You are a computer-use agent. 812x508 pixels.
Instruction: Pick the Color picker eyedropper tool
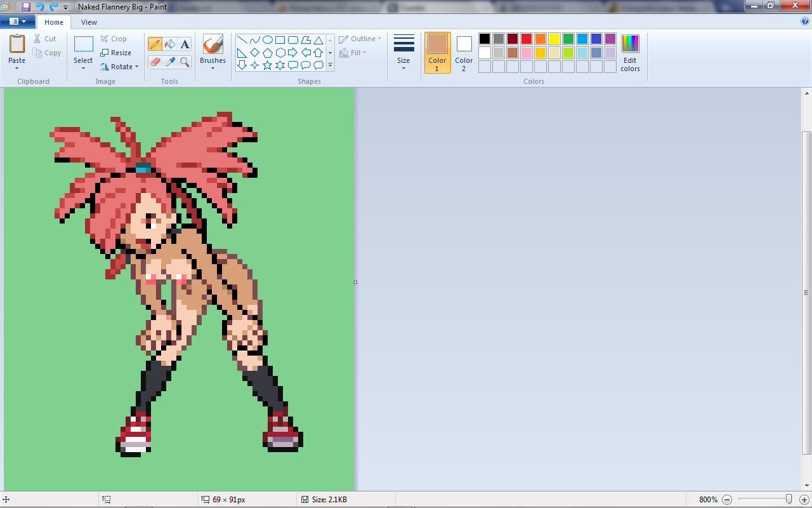click(169, 62)
